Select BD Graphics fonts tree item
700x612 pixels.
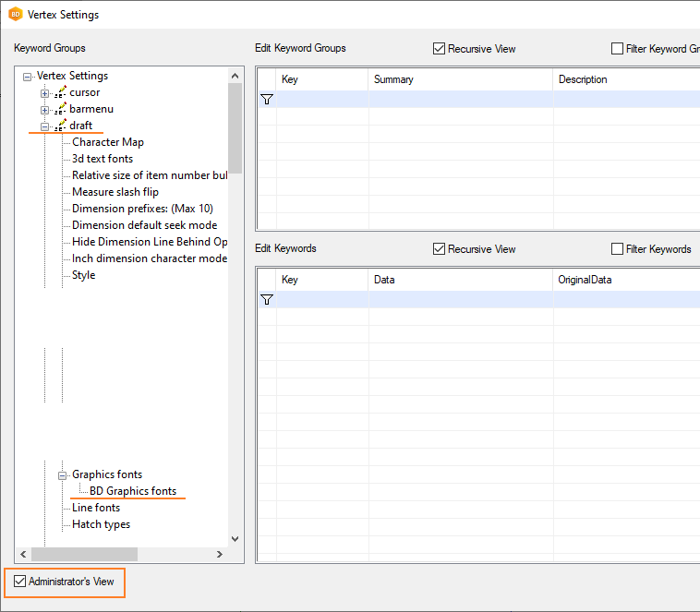pyautogui.click(x=133, y=491)
